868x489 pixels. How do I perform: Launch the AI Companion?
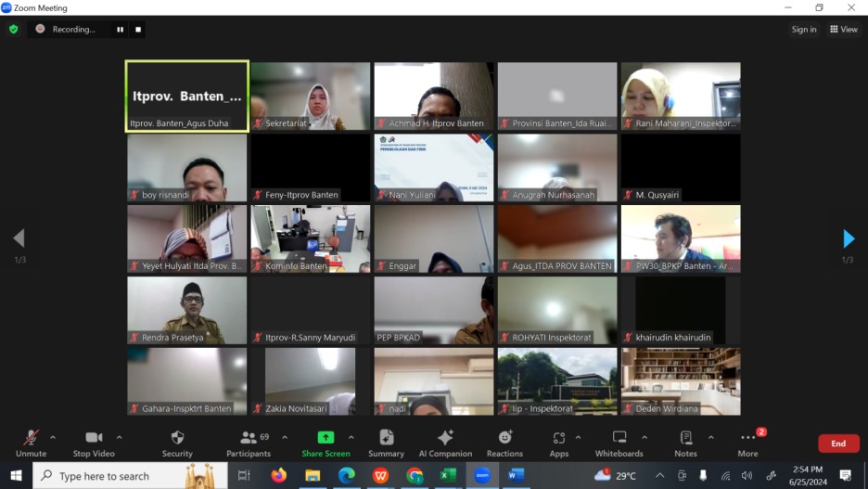coord(445,438)
